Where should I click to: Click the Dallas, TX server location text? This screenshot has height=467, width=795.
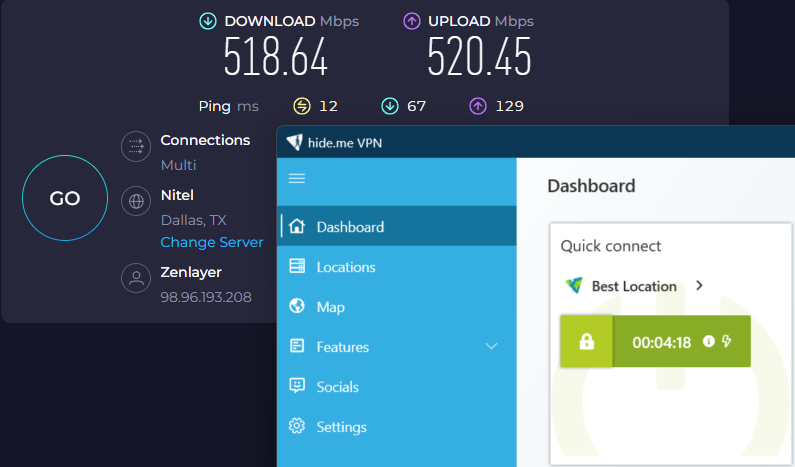point(194,220)
